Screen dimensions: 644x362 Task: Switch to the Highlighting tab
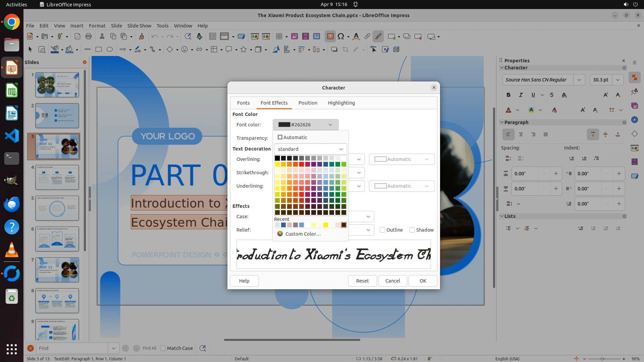[x=341, y=103]
